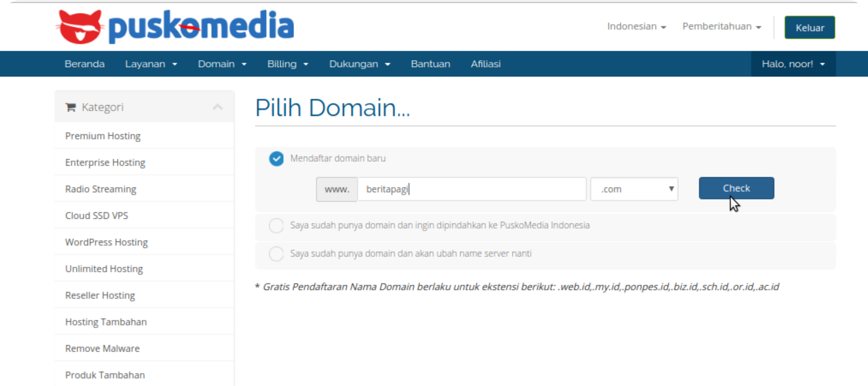Open the Unlimited Hosting category

tap(144, 269)
